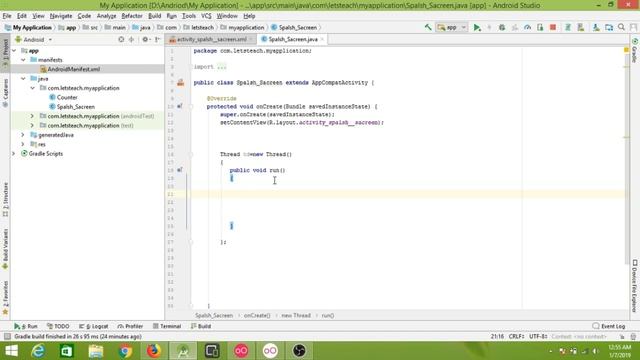640x360 pixels.
Task: Expand Gradle Scripts node
Action: [14, 154]
